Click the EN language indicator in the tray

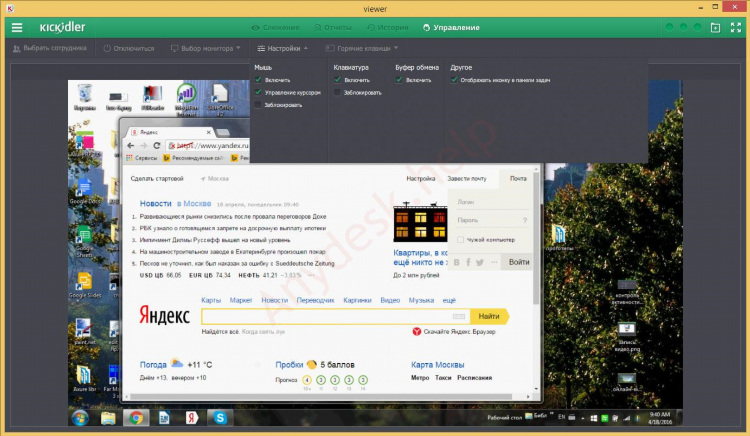click(562, 417)
